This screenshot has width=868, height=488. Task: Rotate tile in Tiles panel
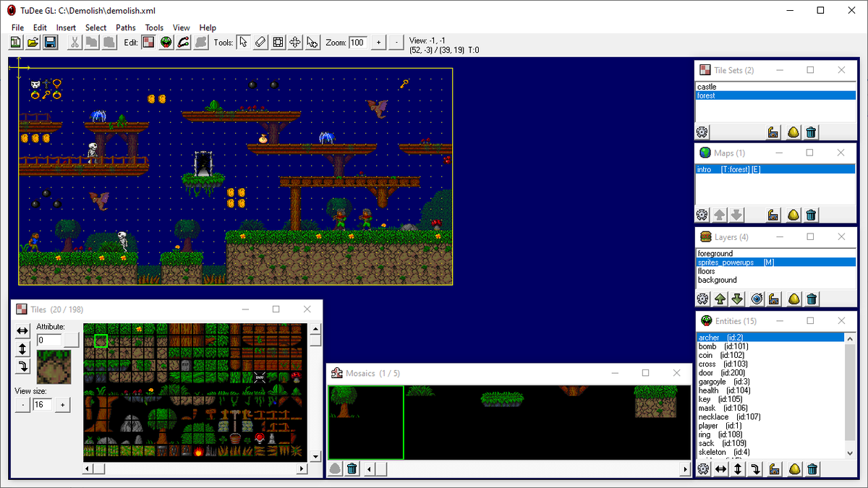point(22,366)
